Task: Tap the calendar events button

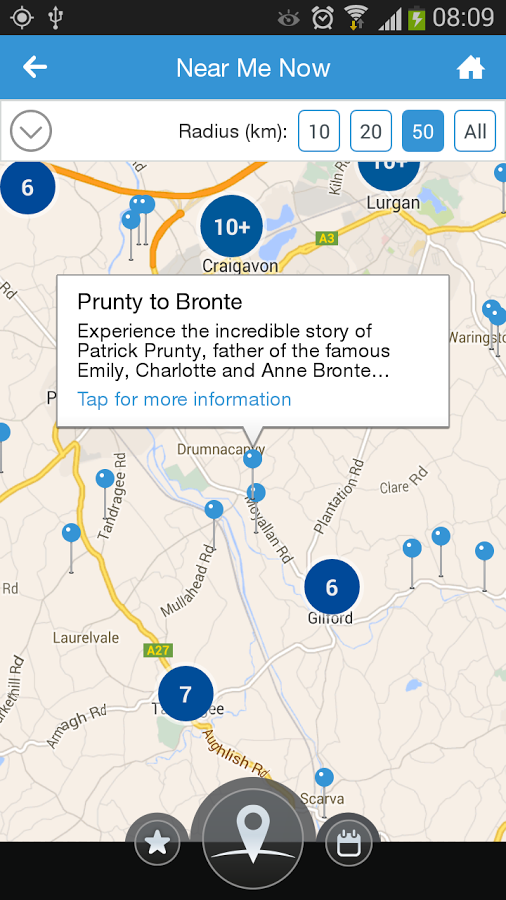Action: pos(348,843)
